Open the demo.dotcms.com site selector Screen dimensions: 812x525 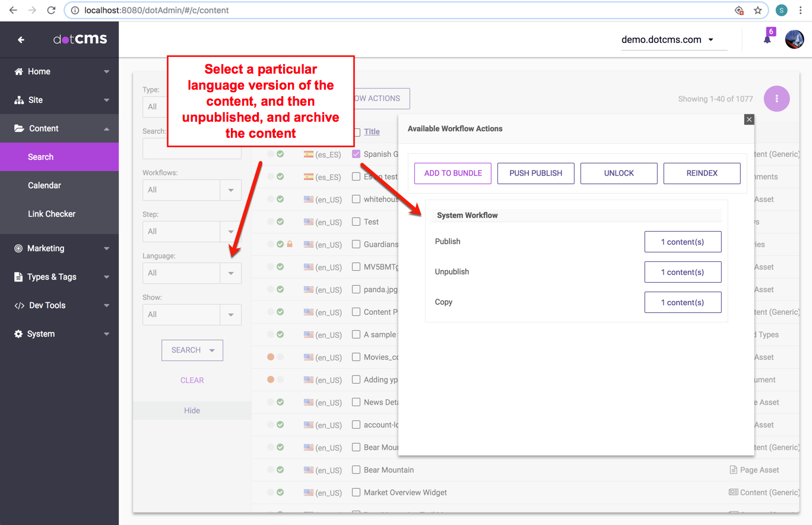(x=668, y=40)
